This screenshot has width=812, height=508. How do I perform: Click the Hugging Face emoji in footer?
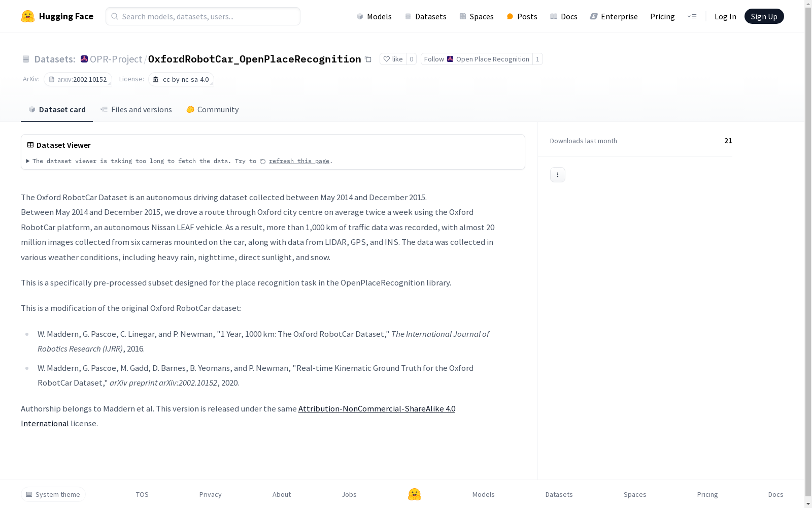click(415, 494)
